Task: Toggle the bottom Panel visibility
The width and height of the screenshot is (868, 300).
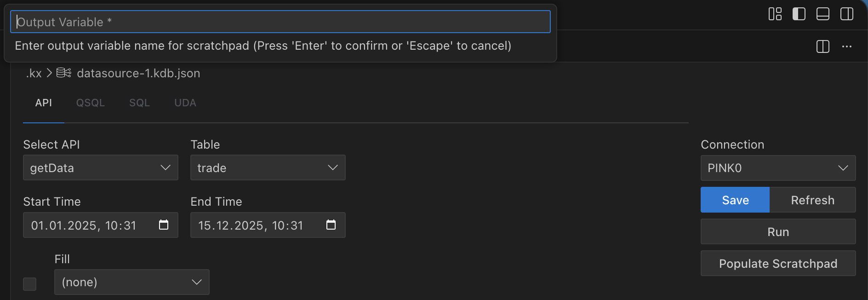Action: coord(823,14)
